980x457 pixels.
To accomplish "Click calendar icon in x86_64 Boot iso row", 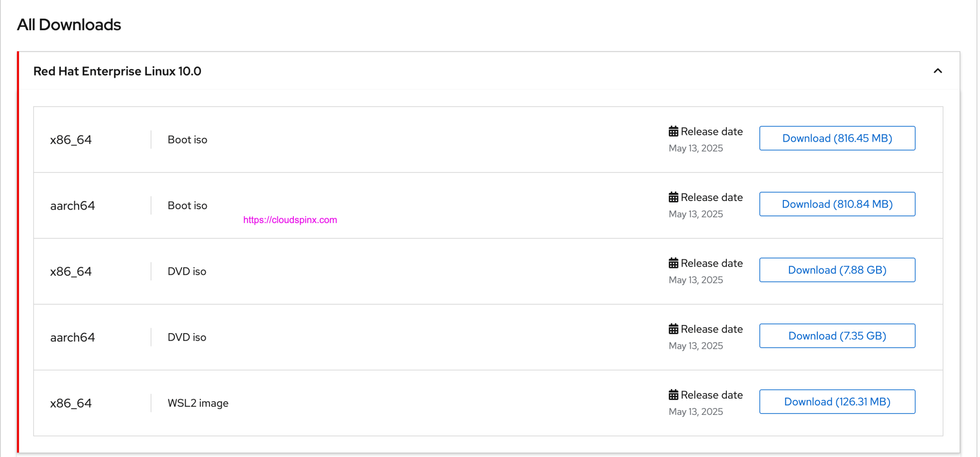I will 673,132.
